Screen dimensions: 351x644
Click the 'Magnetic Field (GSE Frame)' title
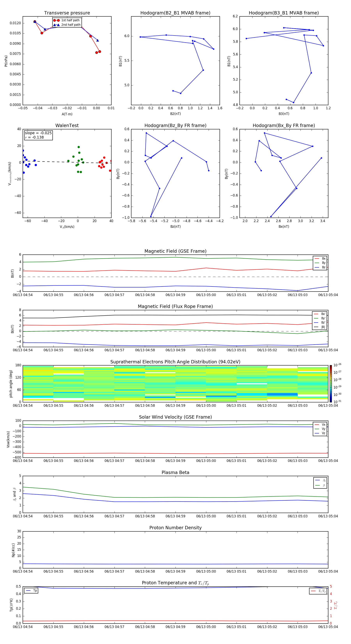[175, 251]
